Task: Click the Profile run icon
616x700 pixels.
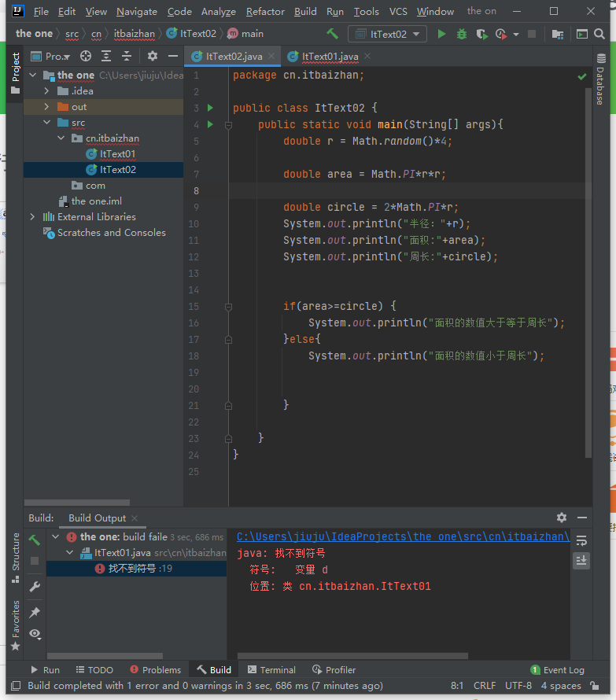Action: pyautogui.click(x=501, y=34)
